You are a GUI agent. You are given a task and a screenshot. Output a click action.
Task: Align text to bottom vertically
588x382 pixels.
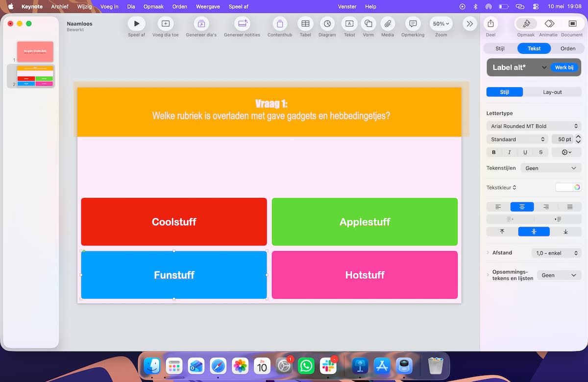[x=565, y=232]
